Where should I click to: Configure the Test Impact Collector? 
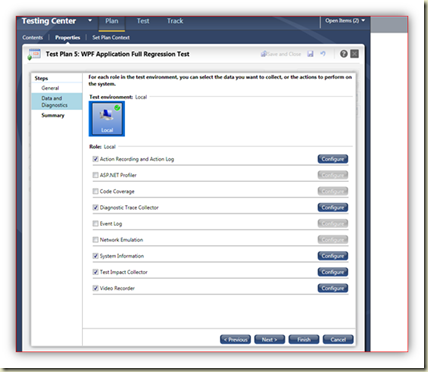pos(333,272)
